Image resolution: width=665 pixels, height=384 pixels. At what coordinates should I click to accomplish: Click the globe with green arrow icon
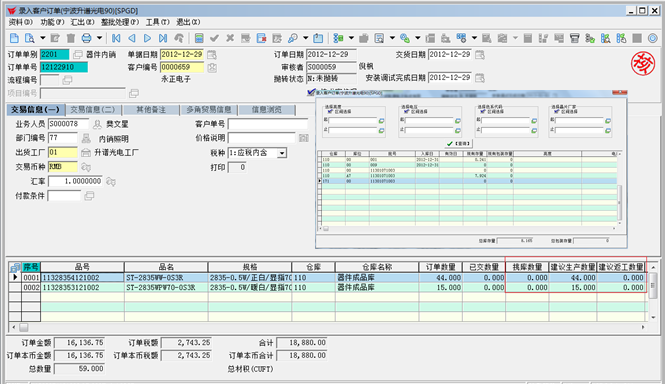coord(405,38)
